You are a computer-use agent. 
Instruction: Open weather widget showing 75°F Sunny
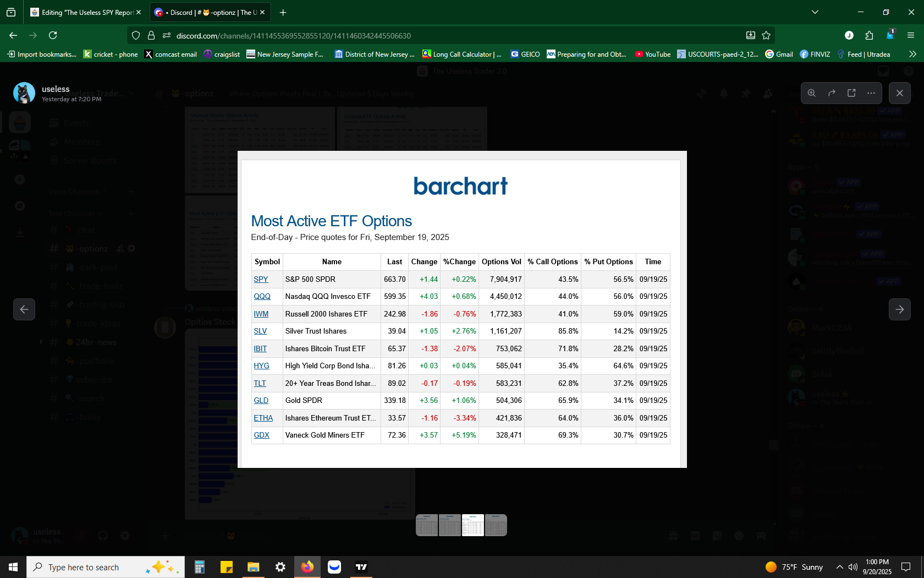[794, 567]
